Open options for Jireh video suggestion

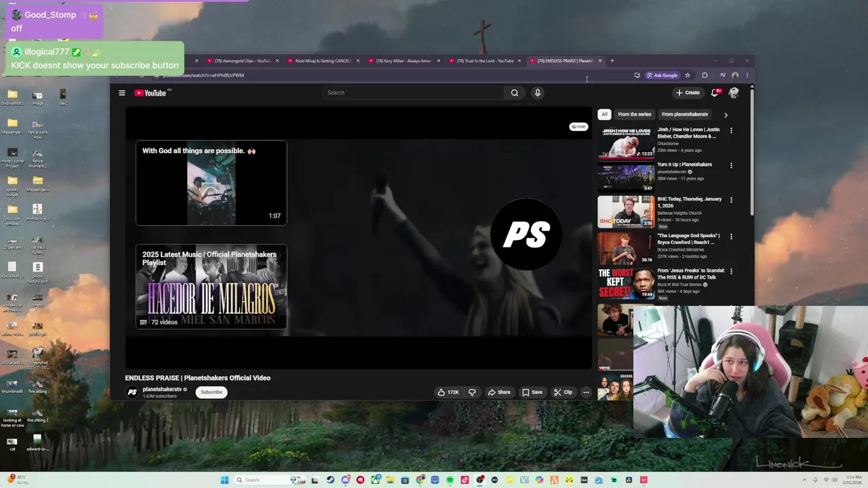pyautogui.click(x=731, y=130)
